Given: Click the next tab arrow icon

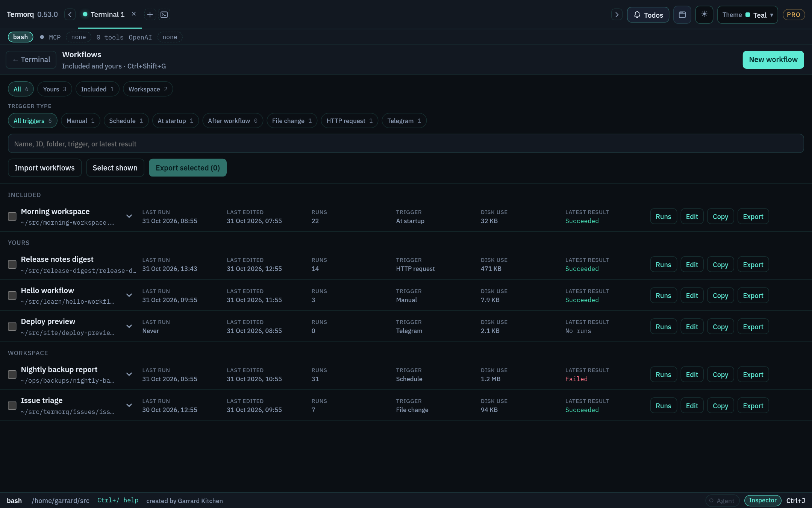Looking at the screenshot, I should point(617,15).
